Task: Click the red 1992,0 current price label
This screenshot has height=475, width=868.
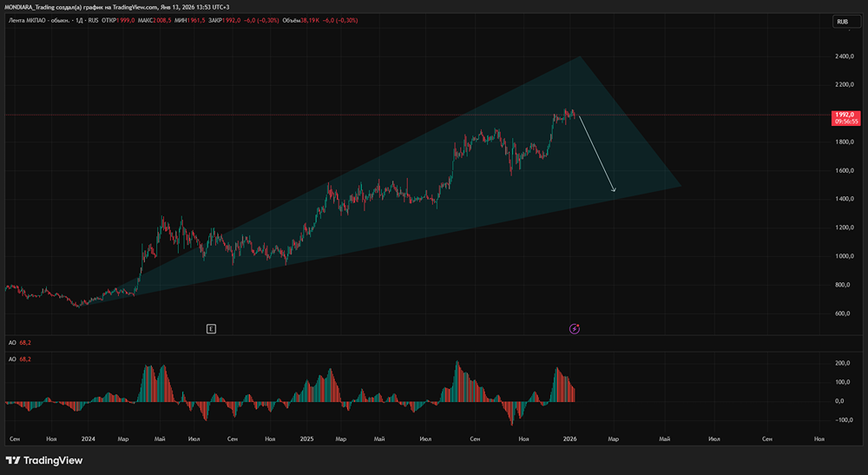Action: [845, 118]
